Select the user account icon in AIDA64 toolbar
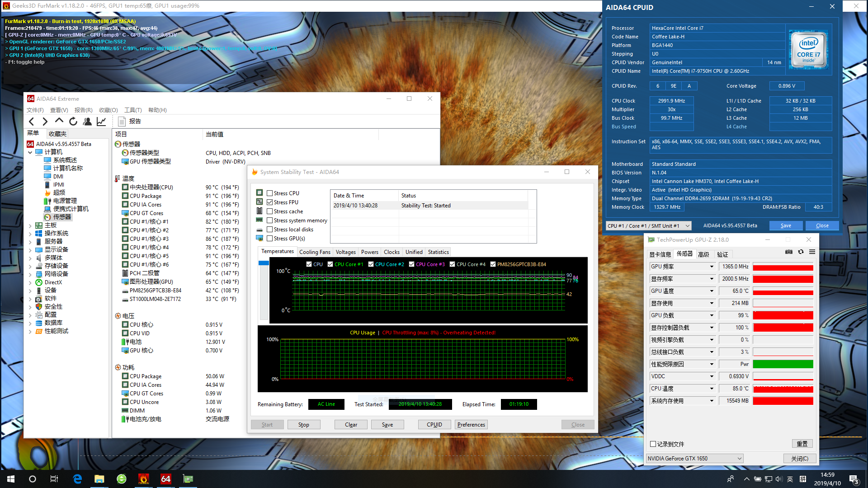Image resolution: width=868 pixels, height=488 pixels. (87, 121)
